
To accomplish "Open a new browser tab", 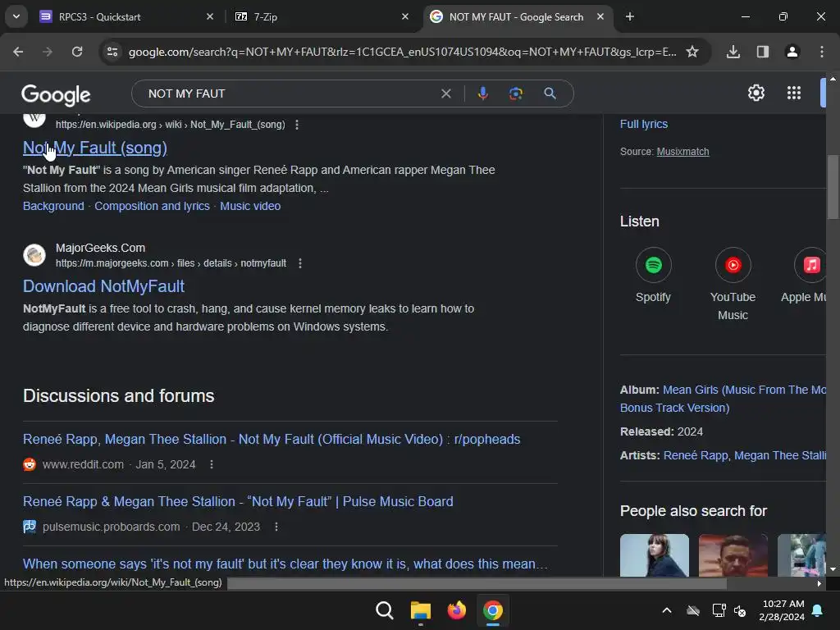I will (630, 16).
